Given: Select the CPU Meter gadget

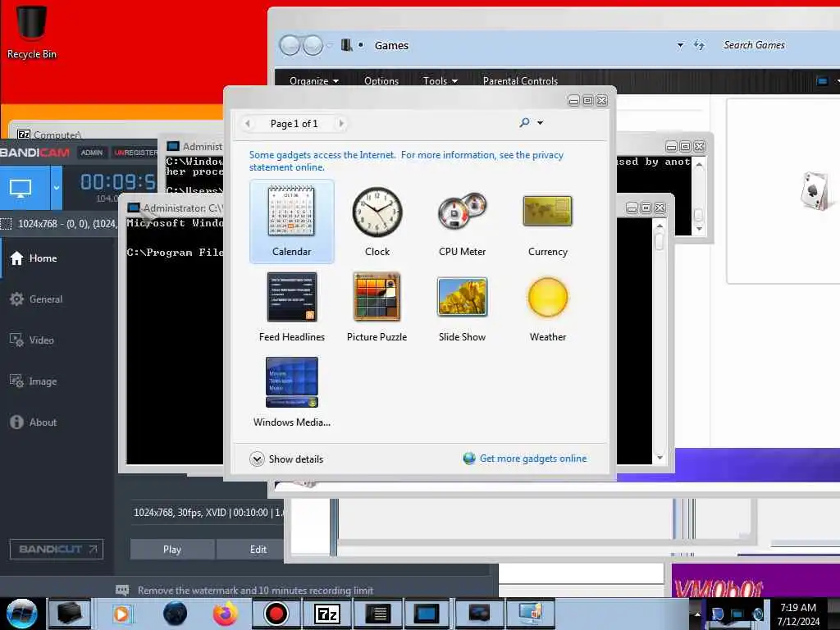Looking at the screenshot, I should coord(462,221).
